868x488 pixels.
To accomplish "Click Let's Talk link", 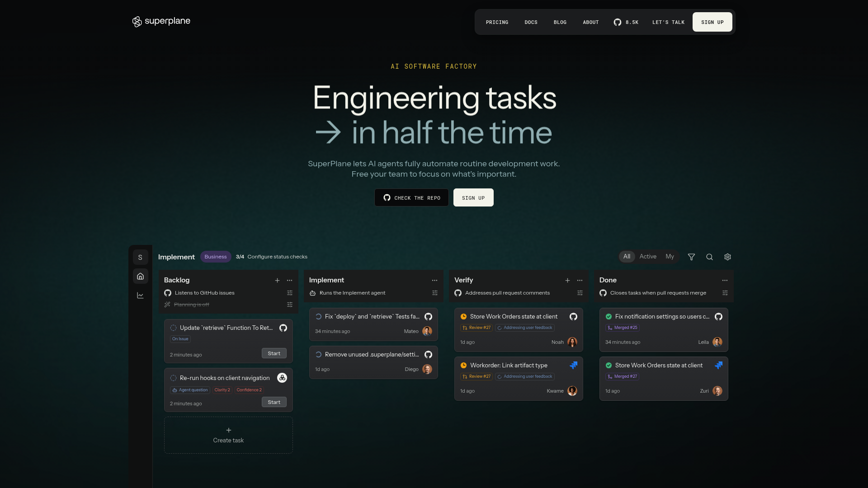I will [x=668, y=22].
